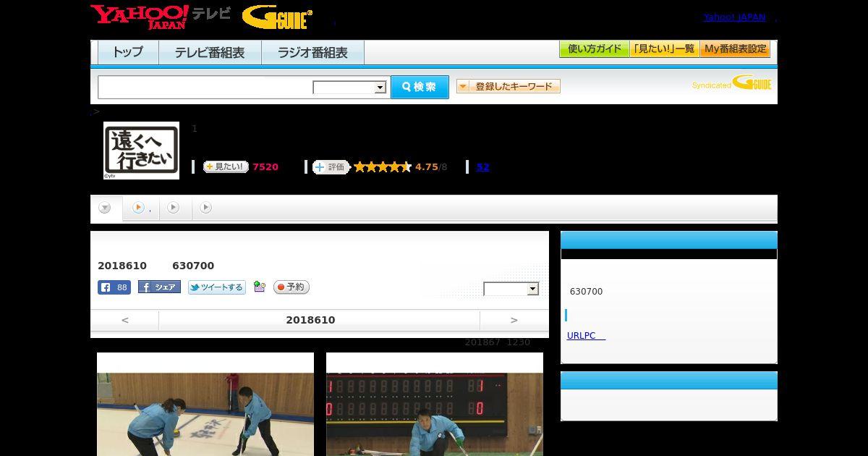Switch to the トップ tab
868x456 pixels.
click(128, 52)
